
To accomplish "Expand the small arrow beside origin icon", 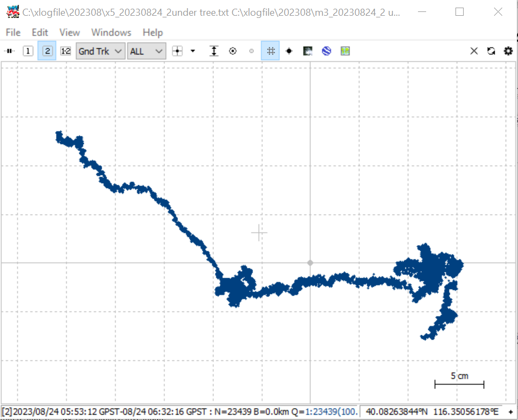I will (x=193, y=51).
